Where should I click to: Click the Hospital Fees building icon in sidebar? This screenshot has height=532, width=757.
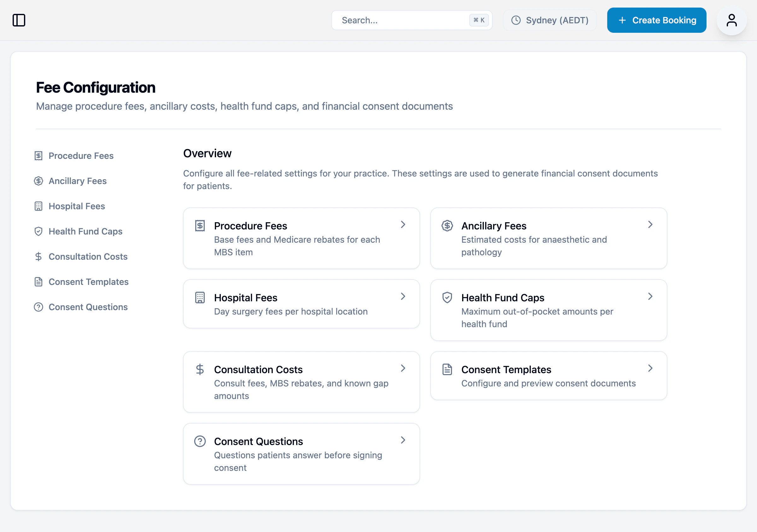(38, 206)
